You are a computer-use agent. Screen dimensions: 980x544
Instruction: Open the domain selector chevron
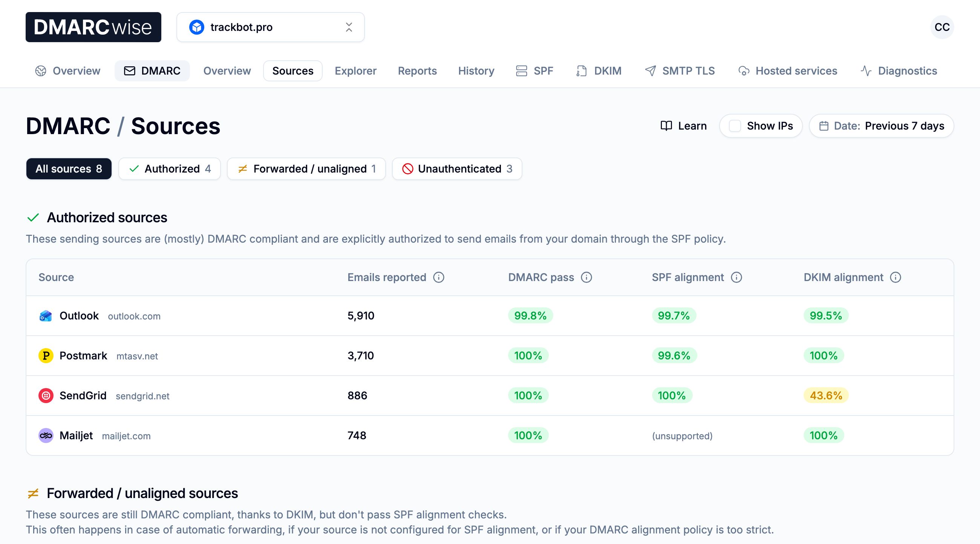coord(349,28)
